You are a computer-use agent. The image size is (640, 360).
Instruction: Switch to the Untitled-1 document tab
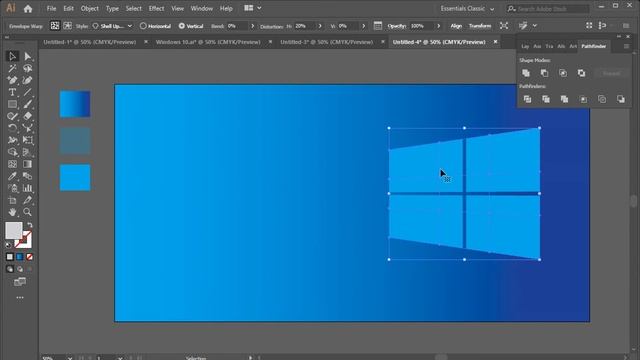tap(90, 42)
